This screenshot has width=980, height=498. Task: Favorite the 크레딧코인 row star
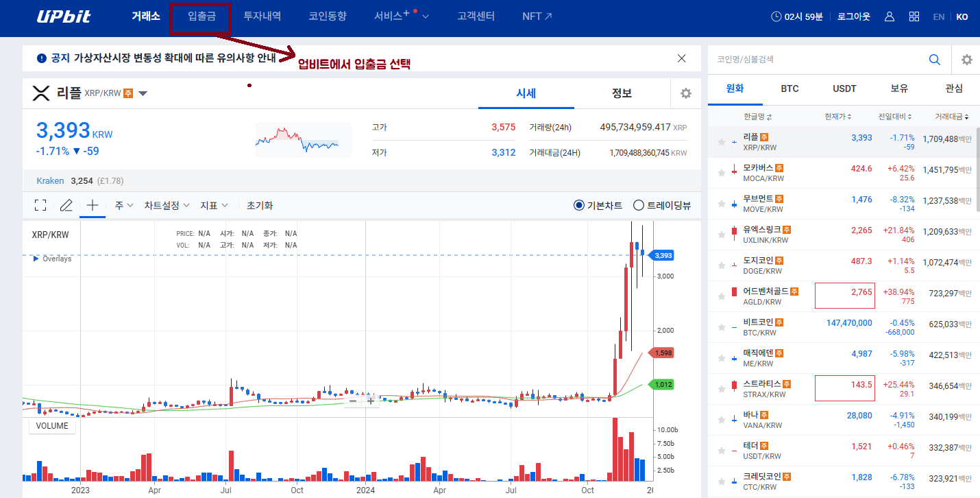pos(721,482)
